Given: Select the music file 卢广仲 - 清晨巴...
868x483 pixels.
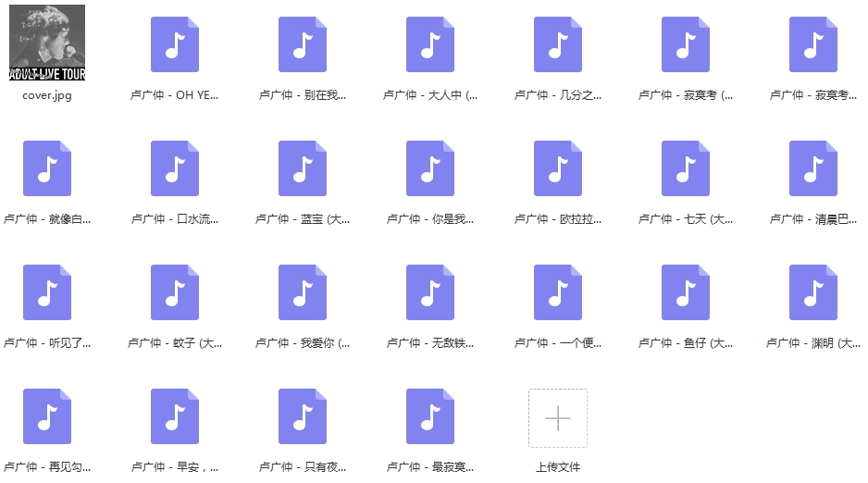Looking at the screenshot, I should pyautogui.click(x=813, y=168).
